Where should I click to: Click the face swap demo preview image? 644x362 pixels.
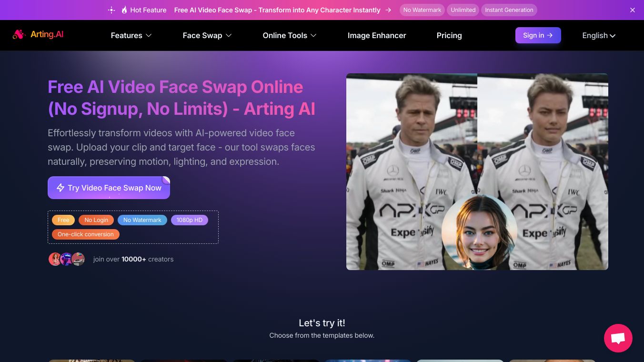click(x=477, y=171)
